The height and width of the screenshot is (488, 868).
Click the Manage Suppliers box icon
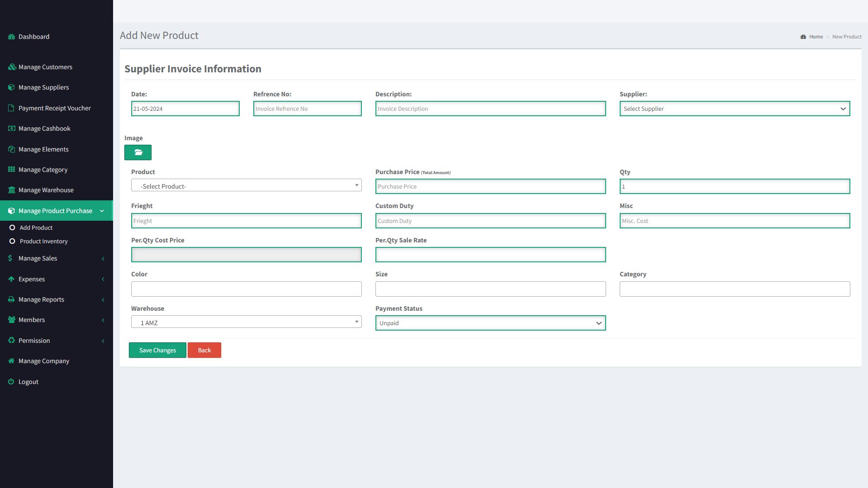(x=11, y=87)
